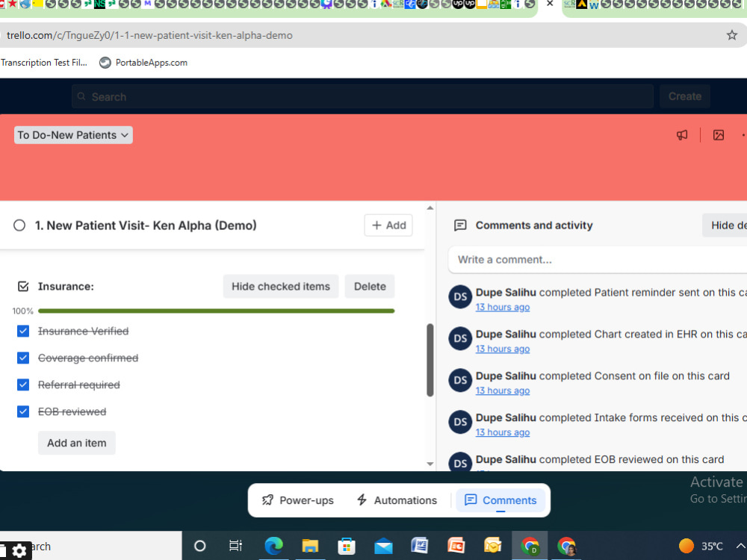Mark card New Patient Visit- Ken Alpha complete

tap(19, 225)
